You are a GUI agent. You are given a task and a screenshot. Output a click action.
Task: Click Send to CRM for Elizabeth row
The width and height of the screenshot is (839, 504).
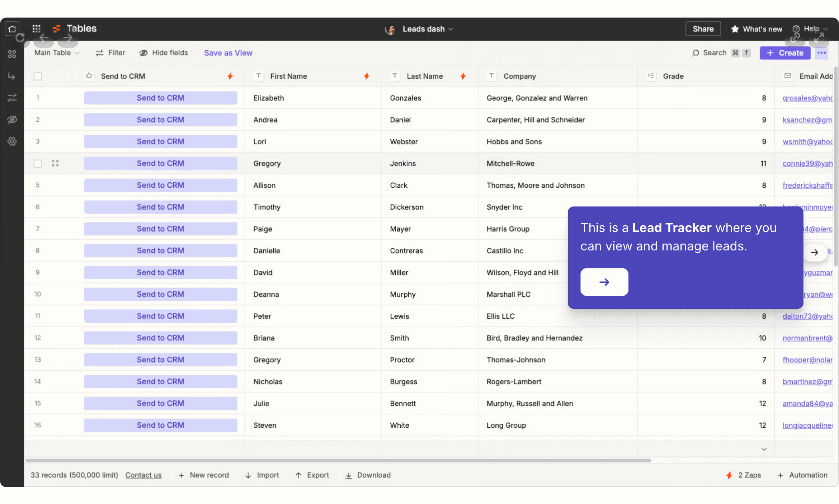[x=161, y=98]
